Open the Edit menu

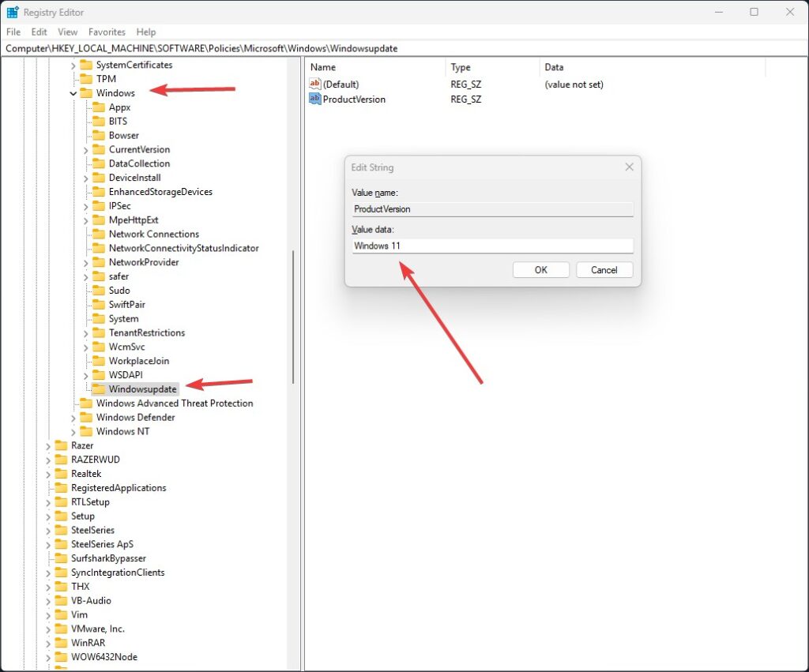click(40, 32)
